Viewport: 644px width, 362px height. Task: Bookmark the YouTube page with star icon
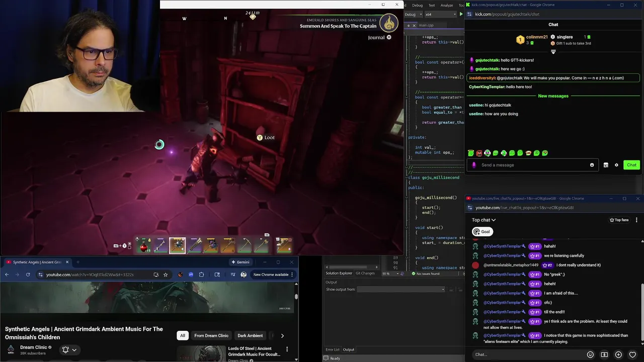[166, 275]
